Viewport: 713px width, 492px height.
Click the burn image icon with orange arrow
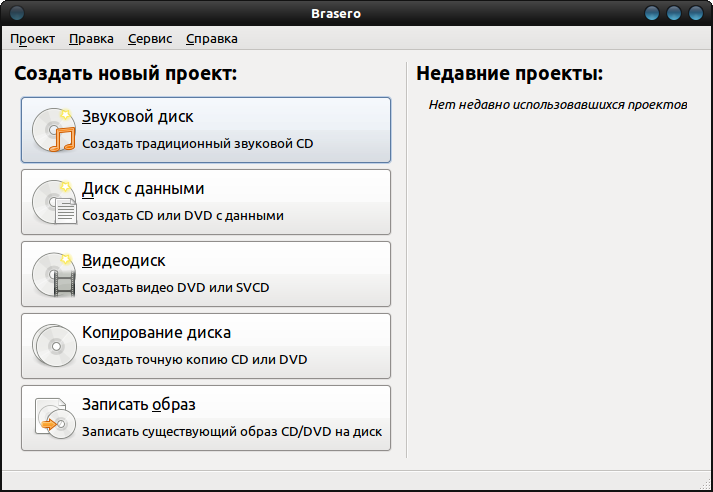(55, 418)
